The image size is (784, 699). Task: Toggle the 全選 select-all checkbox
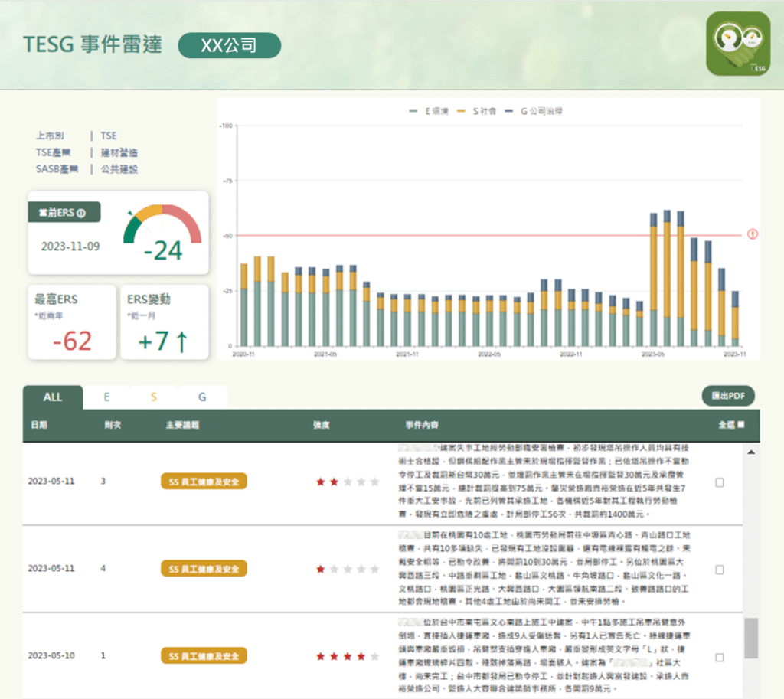pyautogui.click(x=740, y=424)
